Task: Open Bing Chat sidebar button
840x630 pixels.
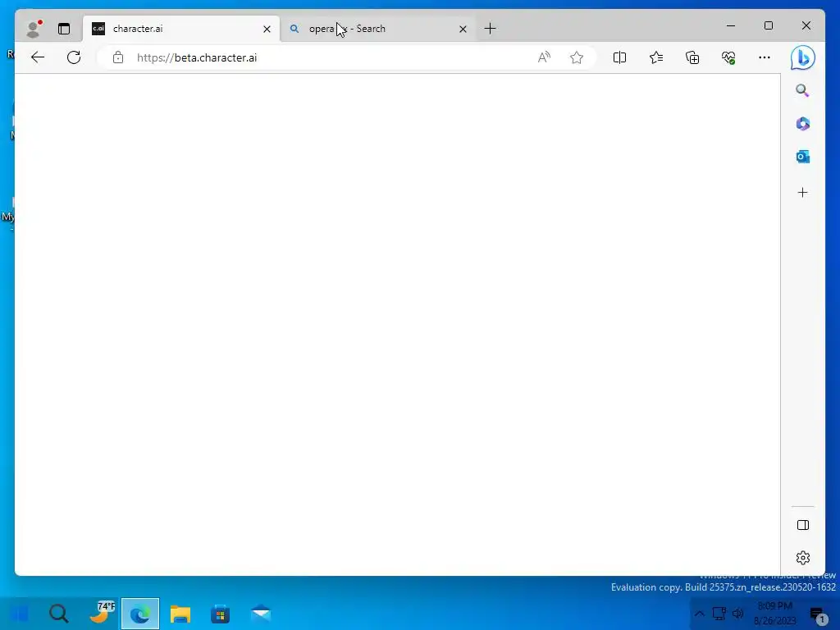Action: tap(802, 58)
